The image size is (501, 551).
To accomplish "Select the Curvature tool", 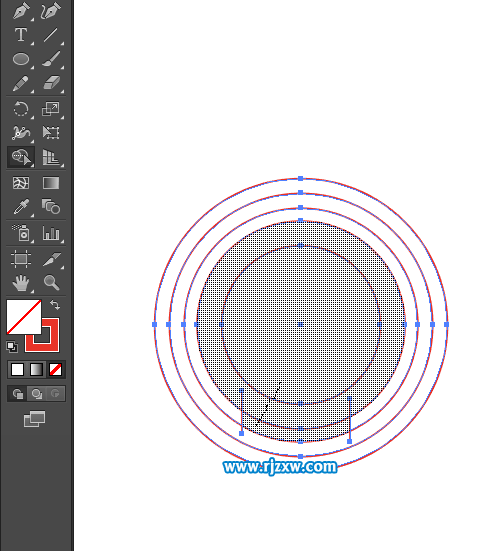I will pos(51,11).
